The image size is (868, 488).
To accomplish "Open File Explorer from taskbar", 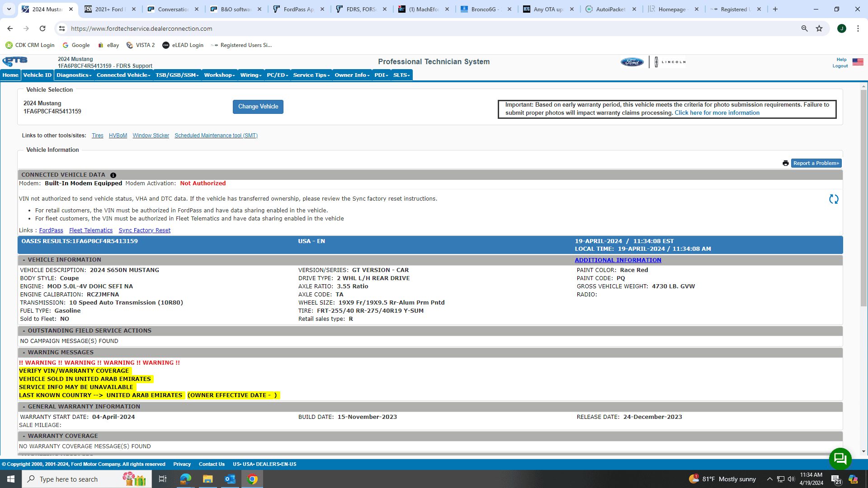I will click(x=208, y=479).
